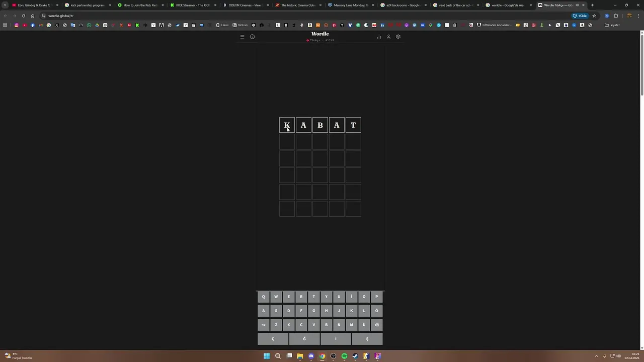Open Windows taskbar search

[278, 356]
